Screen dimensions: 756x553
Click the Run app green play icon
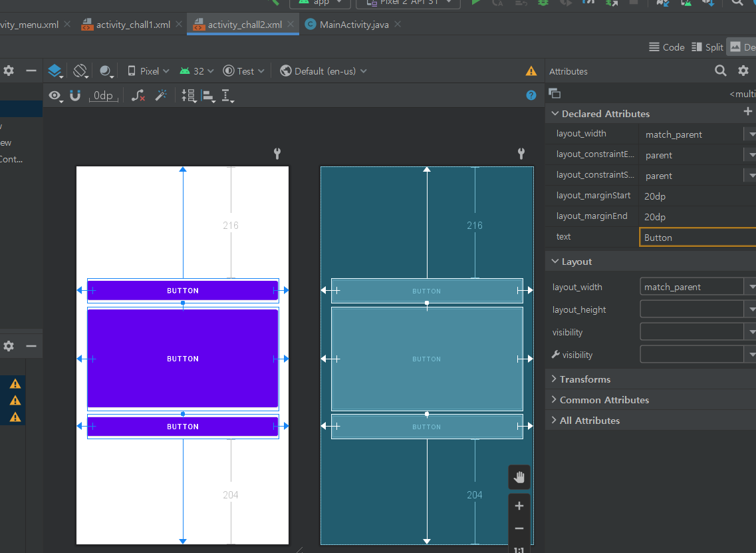476,3
